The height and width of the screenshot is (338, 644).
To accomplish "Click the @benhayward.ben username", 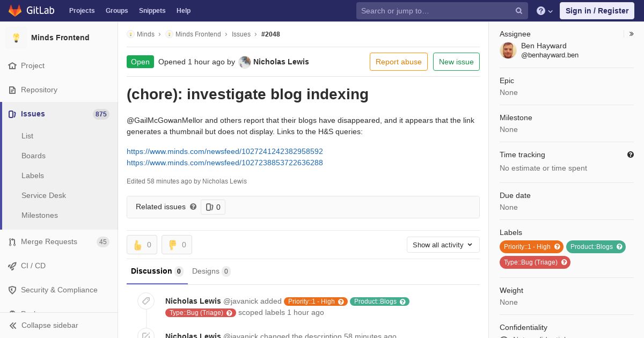I will coord(550,55).
